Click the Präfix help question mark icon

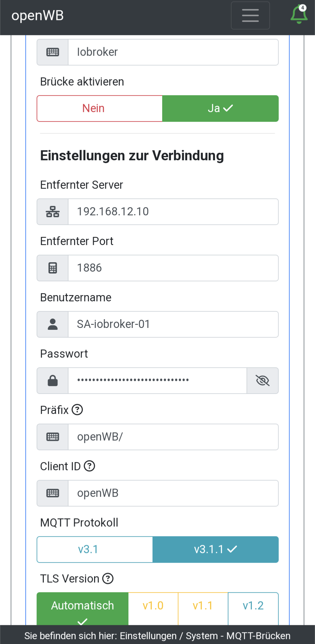(x=77, y=410)
